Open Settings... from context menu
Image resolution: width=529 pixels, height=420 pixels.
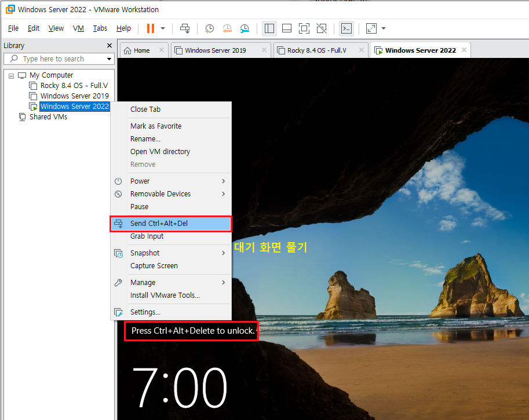coord(171,312)
